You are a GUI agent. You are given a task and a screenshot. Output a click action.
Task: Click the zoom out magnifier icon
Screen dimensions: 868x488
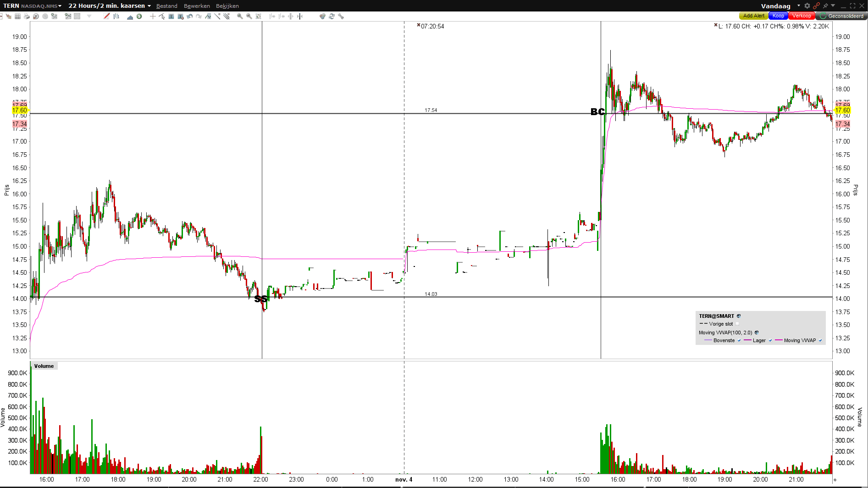click(x=249, y=17)
